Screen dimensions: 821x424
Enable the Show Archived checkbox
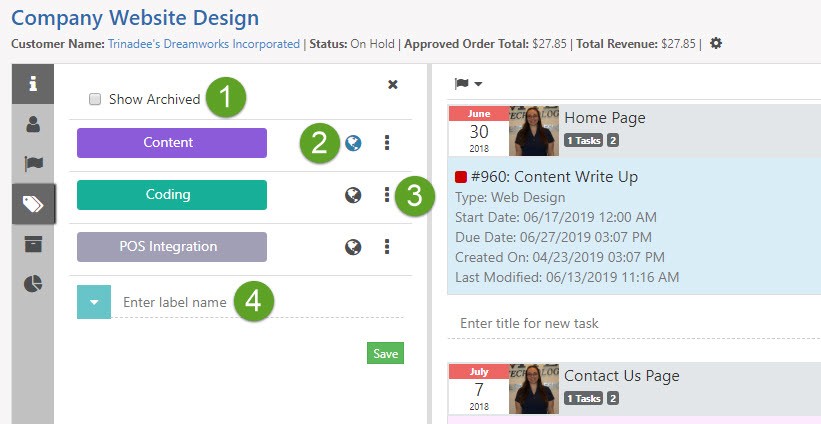(x=95, y=99)
